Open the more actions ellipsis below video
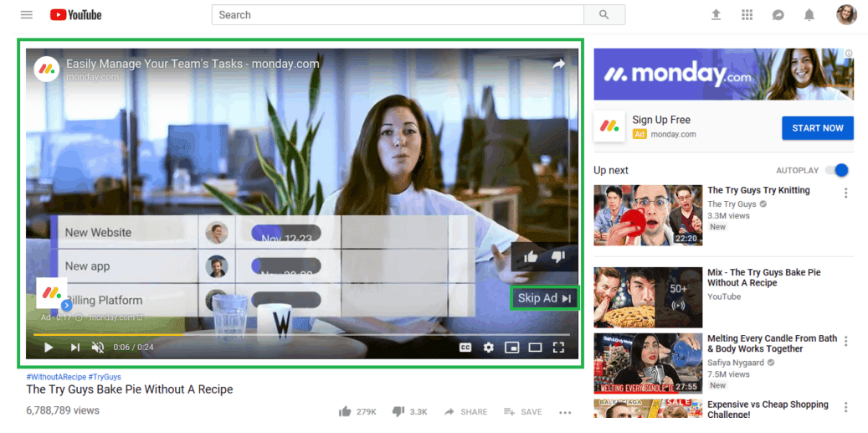 coord(565,412)
